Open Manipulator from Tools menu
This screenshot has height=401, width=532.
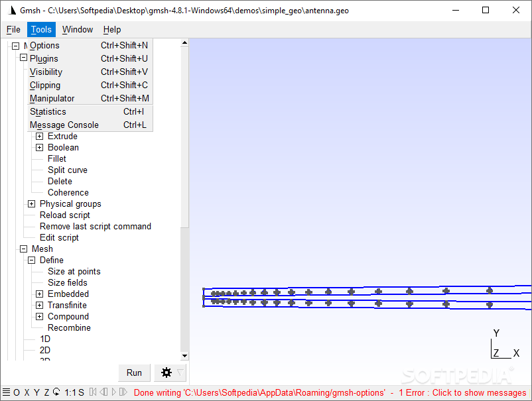[x=90, y=98]
